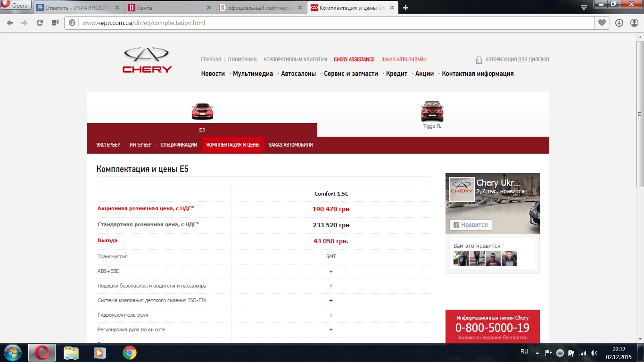Image resolution: width=644 pixels, height=362 pixels.
Task: Switch to the "Ответить - УКРАИНСКИЙ" tab
Action: tap(78, 8)
